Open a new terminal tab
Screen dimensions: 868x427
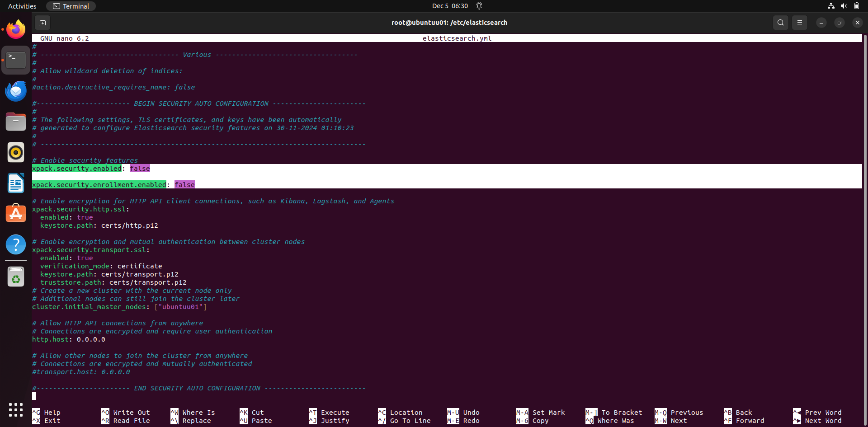pos(42,23)
